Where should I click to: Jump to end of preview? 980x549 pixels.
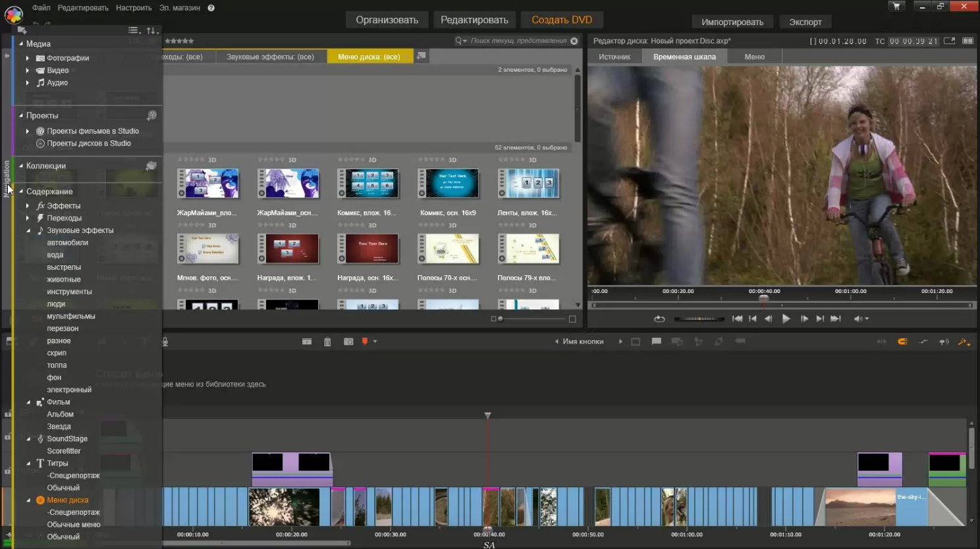836,319
